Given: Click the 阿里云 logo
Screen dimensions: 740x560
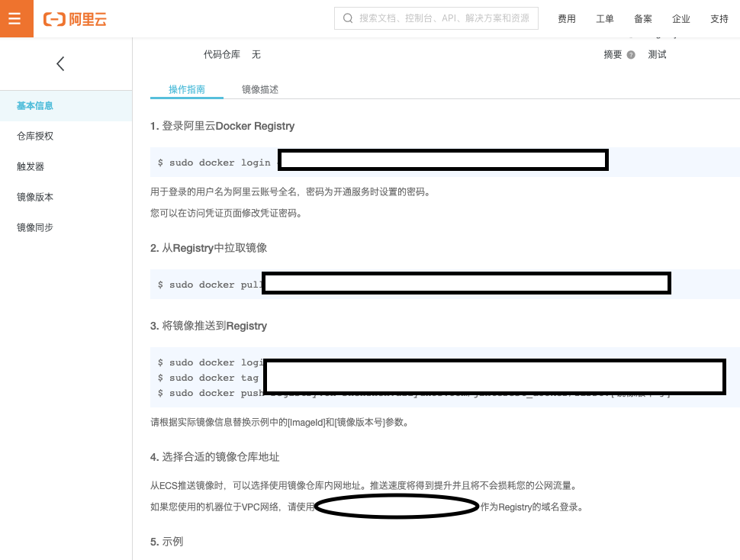Looking at the screenshot, I should pyautogui.click(x=75, y=19).
